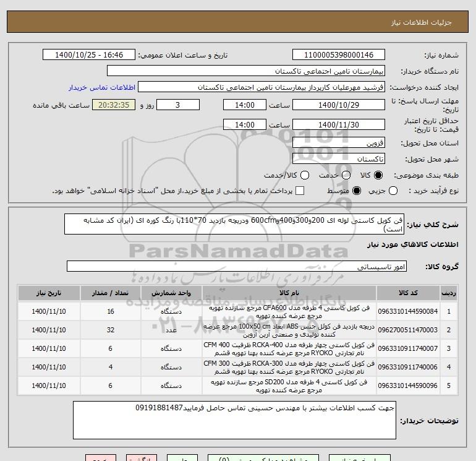476x461 pixels.
Task: Click the ردیف column header
Action: [x=449, y=293]
